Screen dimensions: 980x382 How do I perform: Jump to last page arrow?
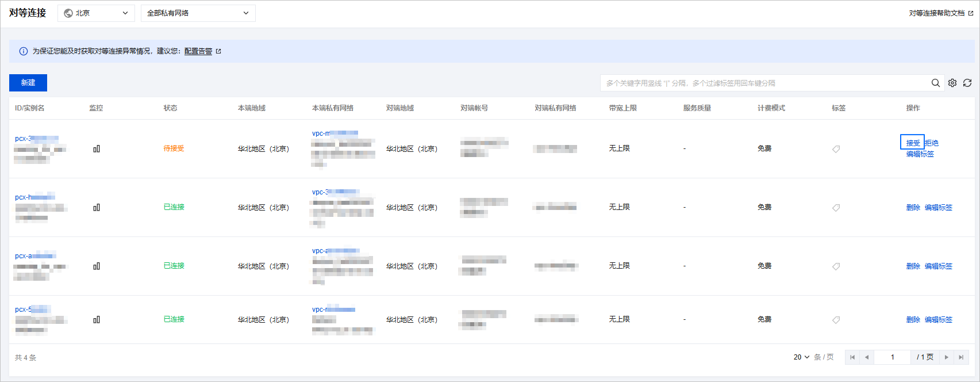(961, 357)
